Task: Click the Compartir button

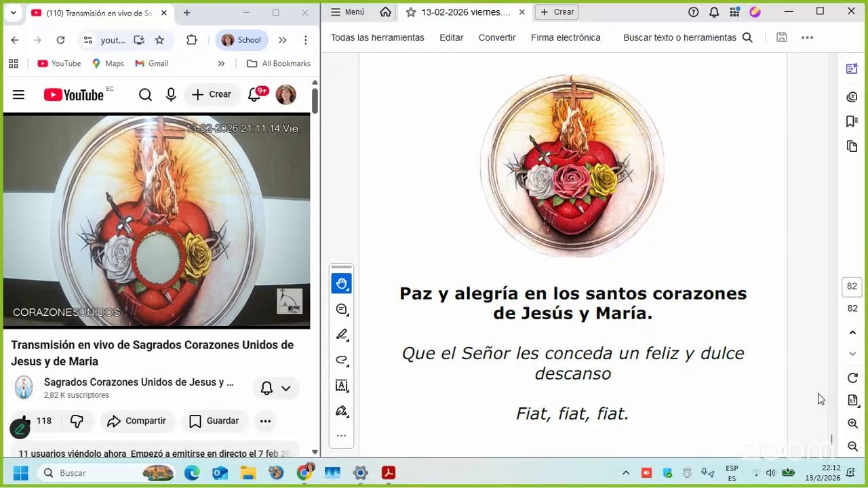Action: click(x=137, y=421)
